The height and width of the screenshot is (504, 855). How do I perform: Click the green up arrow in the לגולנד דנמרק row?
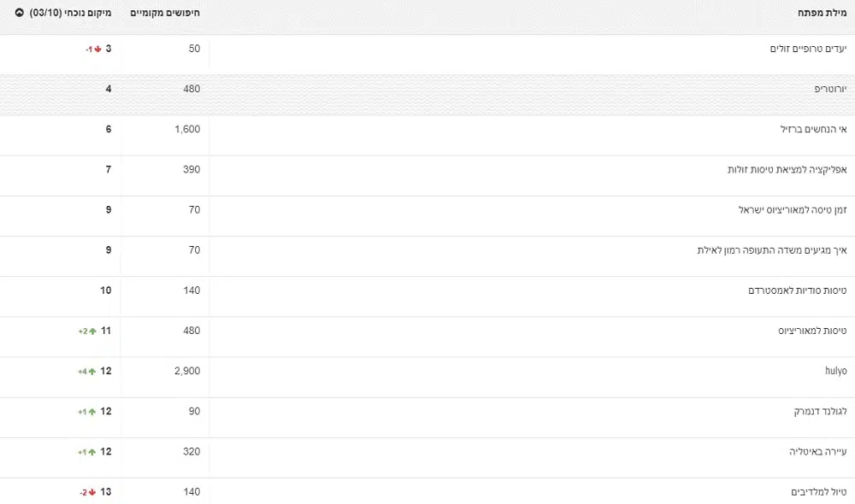(92, 412)
